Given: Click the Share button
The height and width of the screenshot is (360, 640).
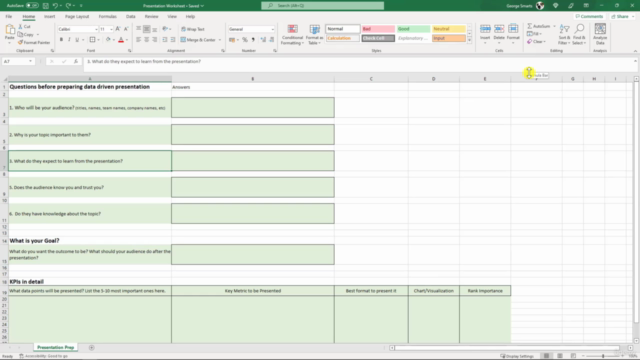Looking at the screenshot, I should click(622, 17).
